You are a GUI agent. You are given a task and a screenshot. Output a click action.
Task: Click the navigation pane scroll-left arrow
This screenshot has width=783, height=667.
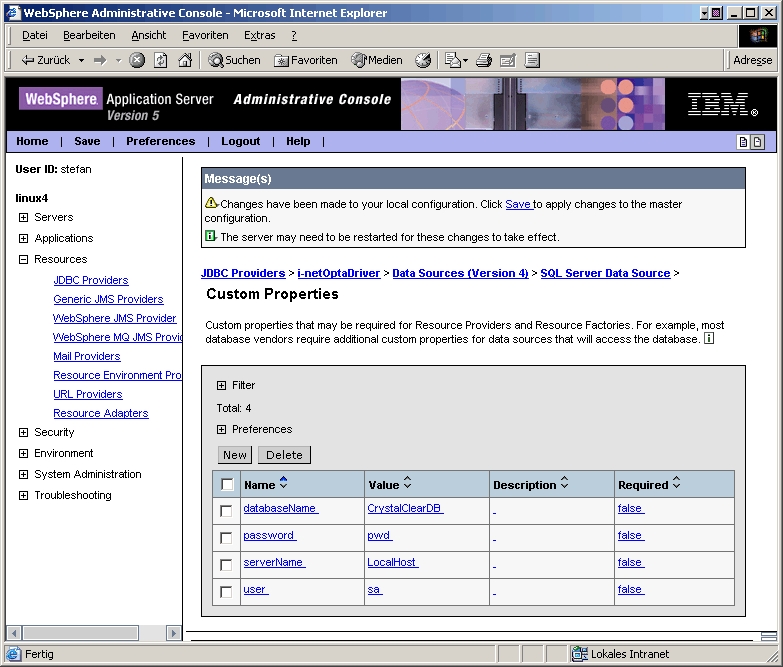14,633
